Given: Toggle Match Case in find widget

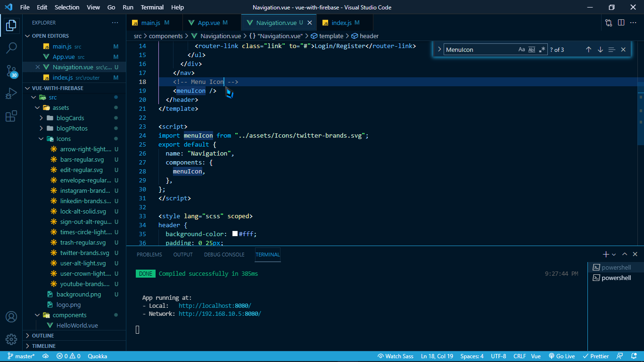Looking at the screenshot, I should (521, 49).
